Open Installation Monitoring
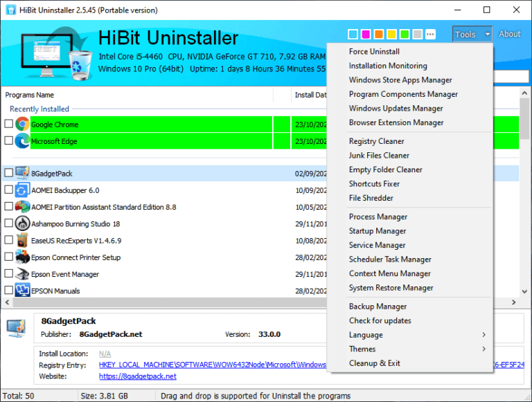The height and width of the screenshot is (402, 532). click(388, 66)
